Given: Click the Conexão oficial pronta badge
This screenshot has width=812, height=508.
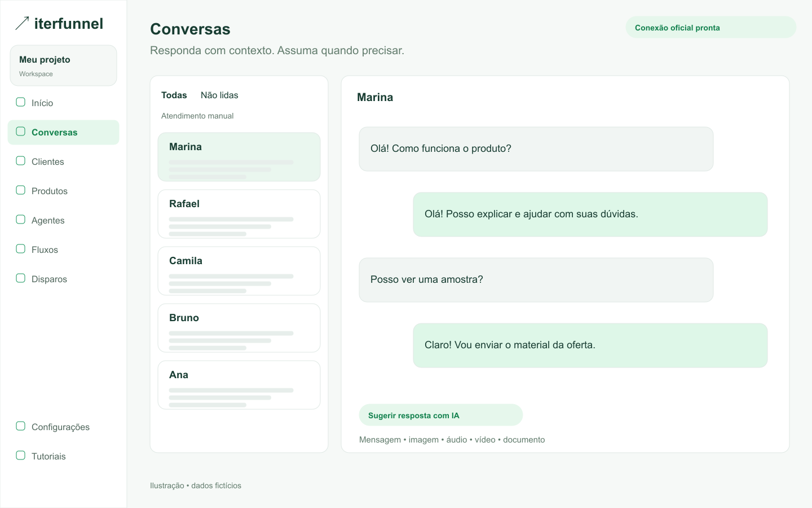Looking at the screenshot, I should [711, 27].
